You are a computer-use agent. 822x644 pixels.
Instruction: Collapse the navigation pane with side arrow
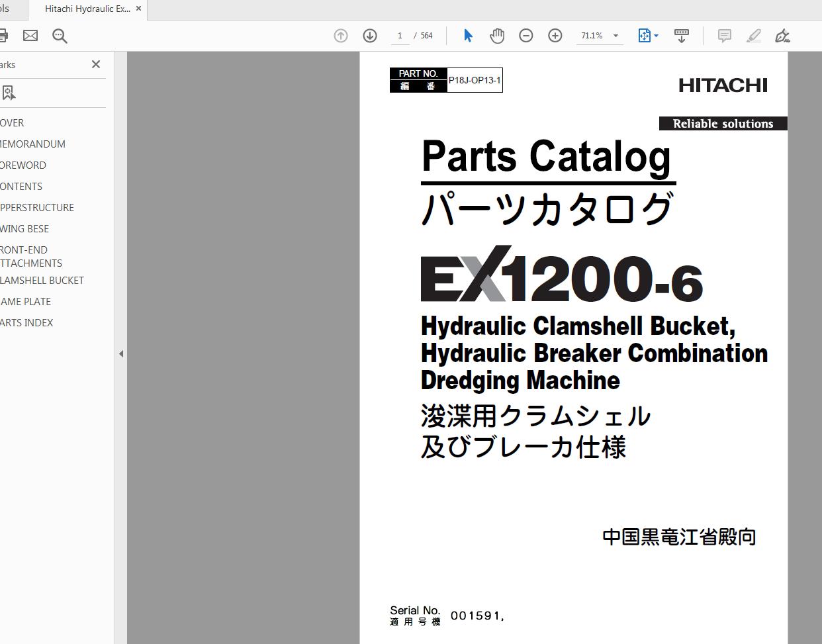(x=121, y=354)
